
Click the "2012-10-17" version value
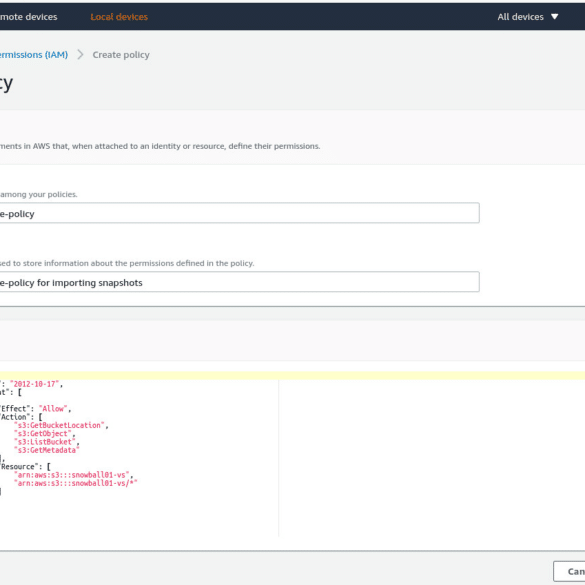tap(34, 384)
